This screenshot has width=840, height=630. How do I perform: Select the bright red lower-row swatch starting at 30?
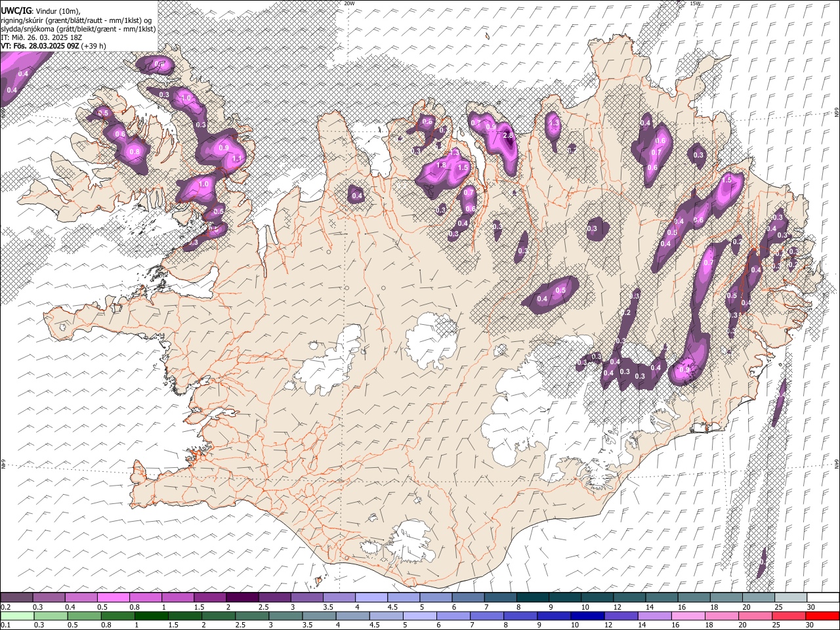tap(822, 616)
